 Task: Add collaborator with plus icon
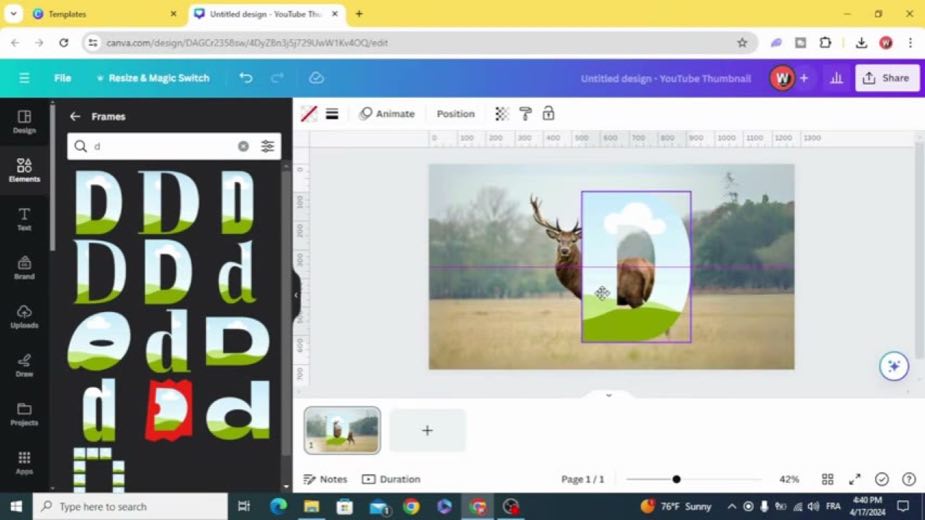pyautogui.click(x=804, y=78)
